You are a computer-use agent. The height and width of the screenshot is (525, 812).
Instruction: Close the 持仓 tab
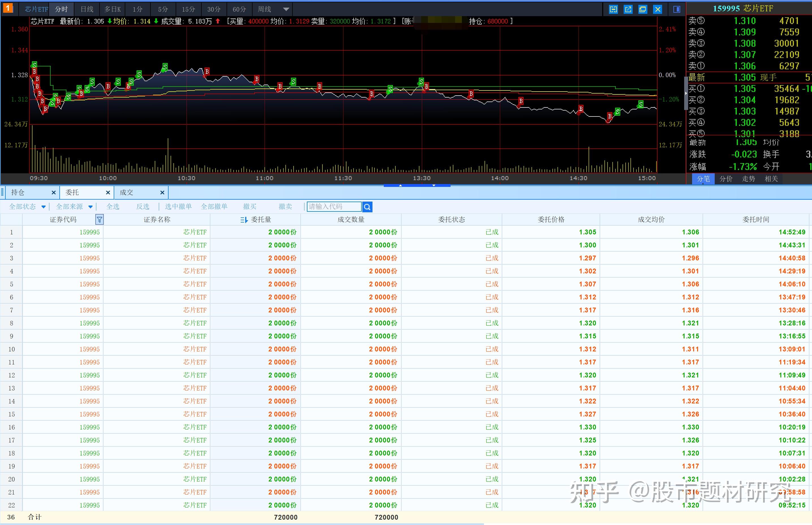(x=53, y=193)
